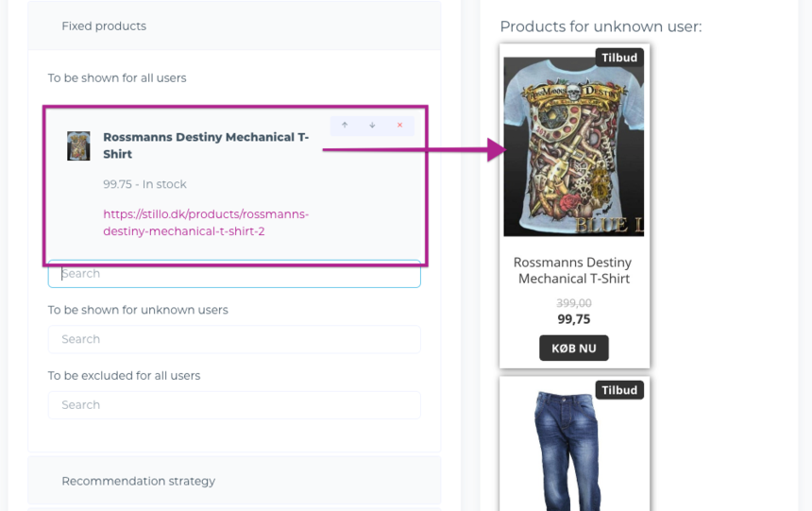This screenshot has width=812, height=511.
Task: Move the fixed product down with the down arrow
Action: 372,126
